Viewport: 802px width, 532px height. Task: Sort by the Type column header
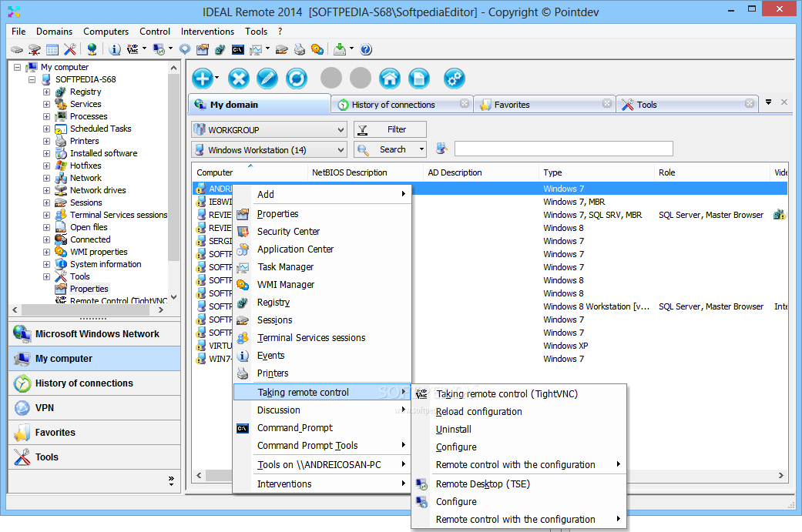point(596,172)
